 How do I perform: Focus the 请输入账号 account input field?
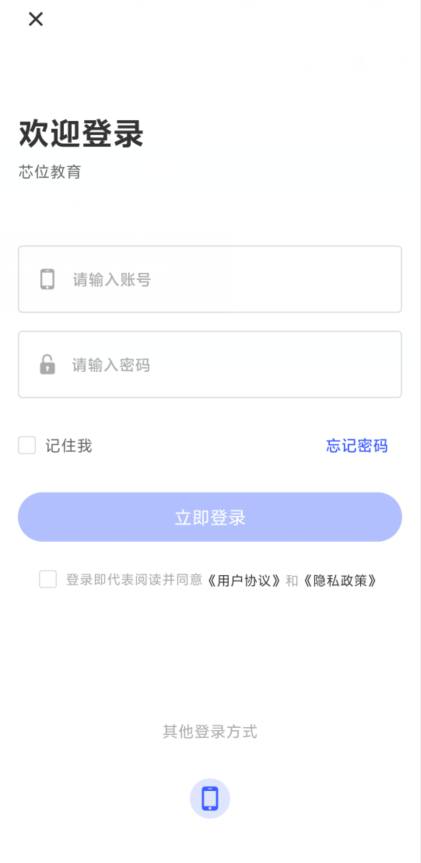click(210, 279)
